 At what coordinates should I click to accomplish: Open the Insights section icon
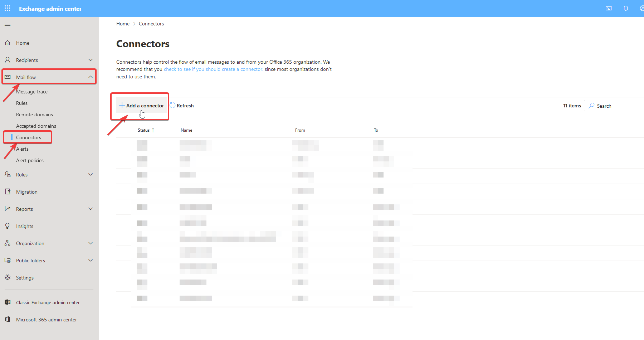pyautogui.click(x=8, y=226)
